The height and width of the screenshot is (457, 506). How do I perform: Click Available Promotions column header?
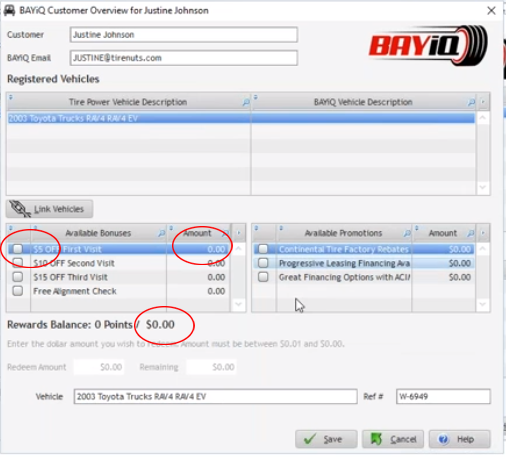pos(343,233)
